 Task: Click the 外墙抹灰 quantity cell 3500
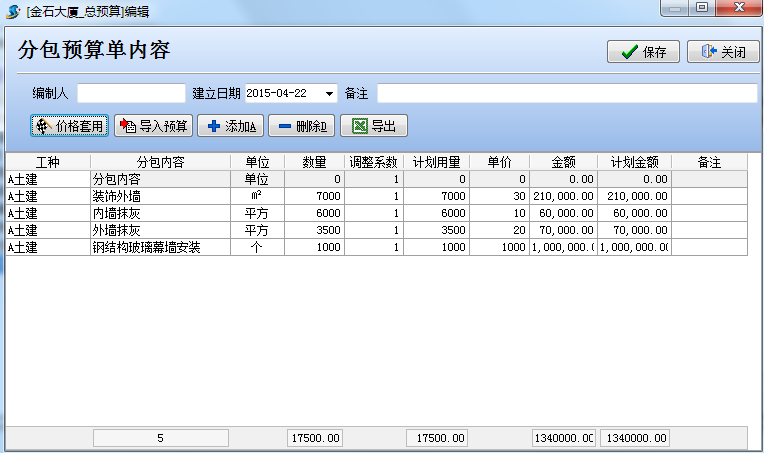[x=314, y=230]
